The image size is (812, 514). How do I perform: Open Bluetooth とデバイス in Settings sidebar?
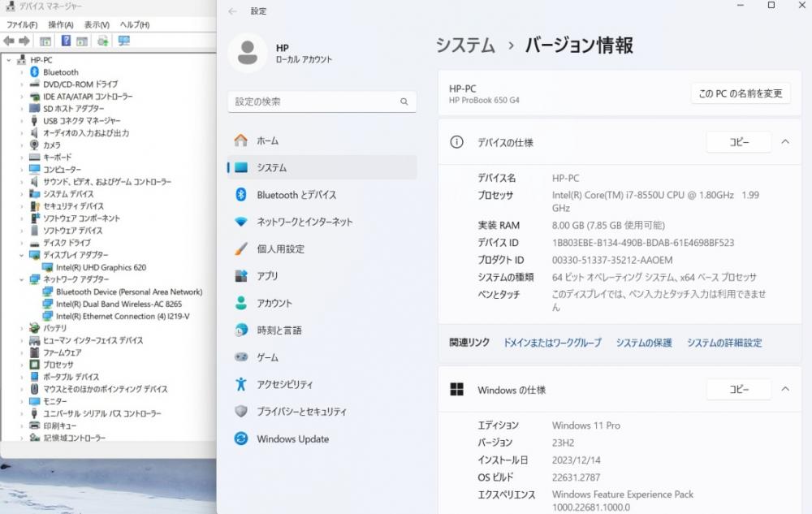click(x=322, y=195)
